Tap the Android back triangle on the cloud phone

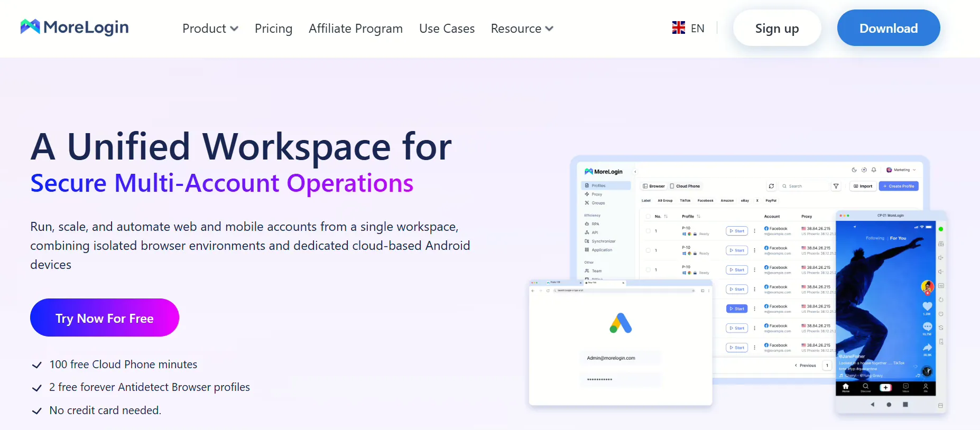(872, 405)
